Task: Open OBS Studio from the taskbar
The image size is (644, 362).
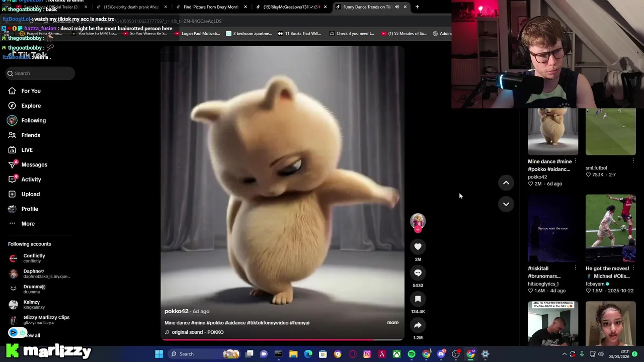Action: 456,354
